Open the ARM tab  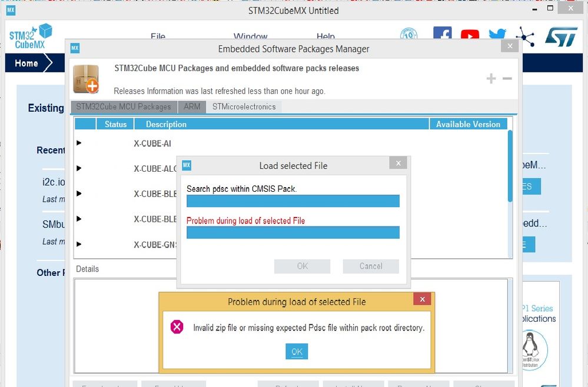(x=192, y=107)
